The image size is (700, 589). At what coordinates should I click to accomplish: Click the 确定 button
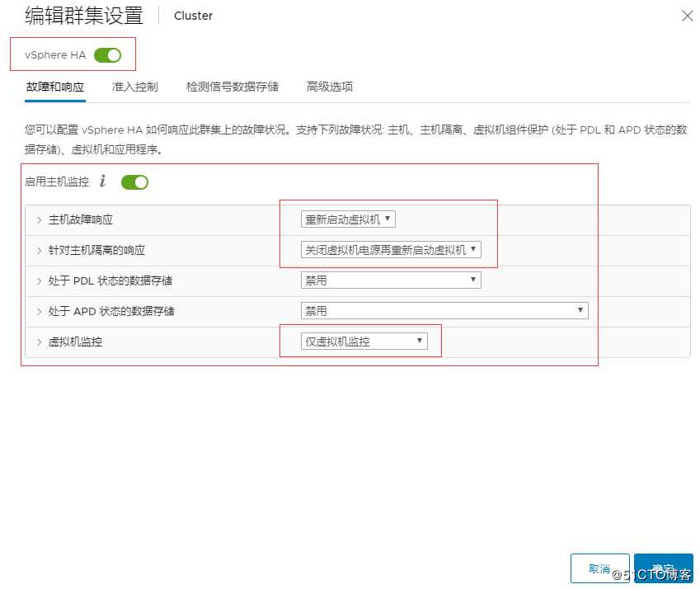coord(664,568)
